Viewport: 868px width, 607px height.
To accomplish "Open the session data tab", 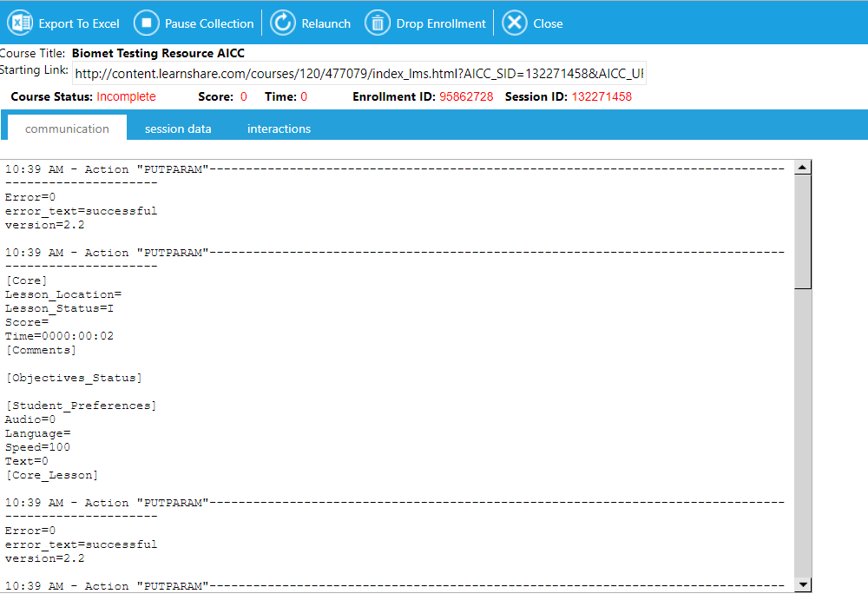I will click(x=178, y=129).
